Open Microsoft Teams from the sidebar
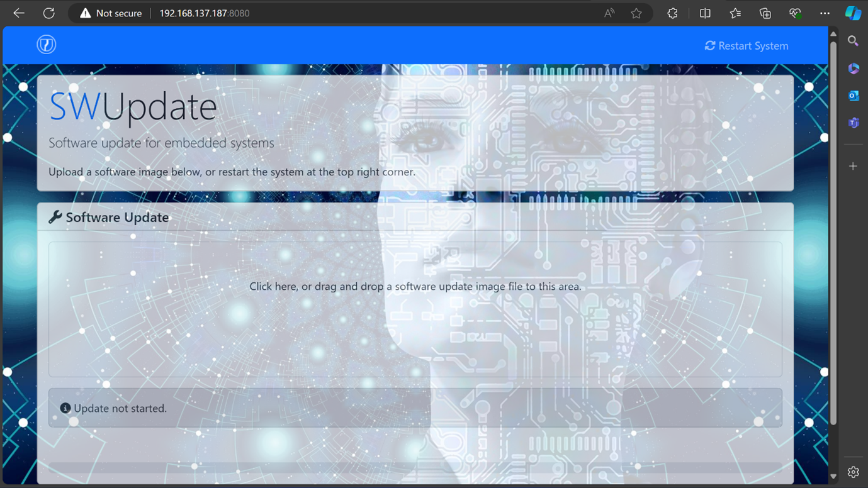This screenshot has width=868, height=488. coord(853,123)
